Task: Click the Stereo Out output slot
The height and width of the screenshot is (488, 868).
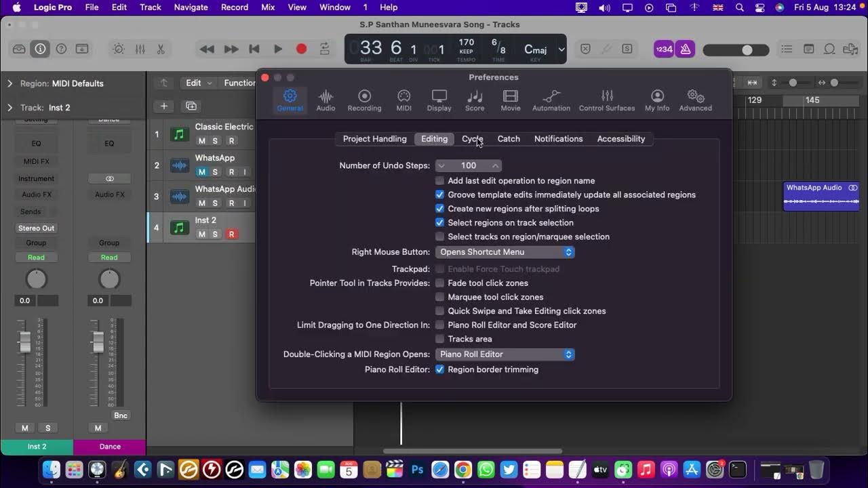Action: (37, 228)
